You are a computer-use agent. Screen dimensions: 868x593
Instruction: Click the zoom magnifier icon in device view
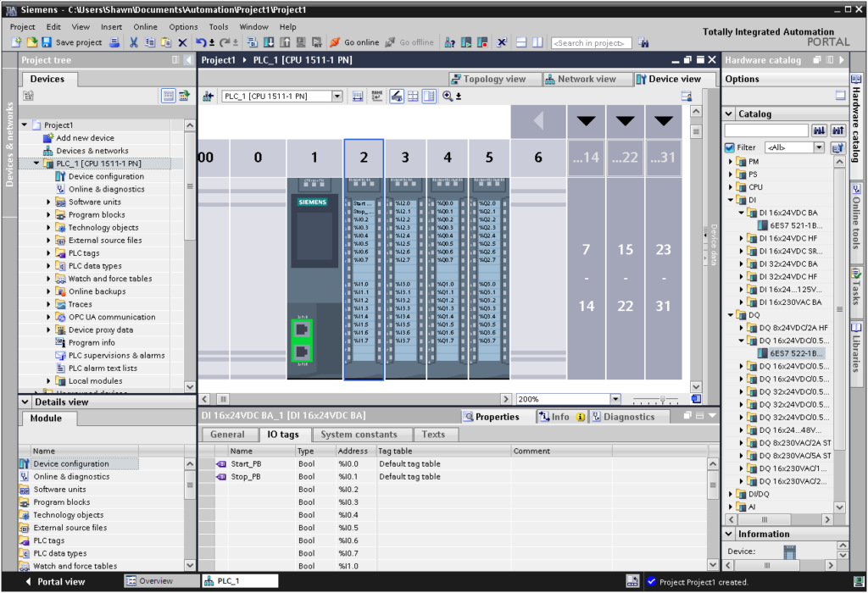coord(448,97)
